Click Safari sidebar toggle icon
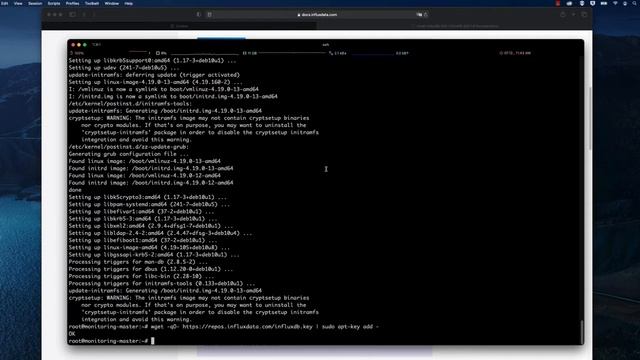 coord(73,14)
